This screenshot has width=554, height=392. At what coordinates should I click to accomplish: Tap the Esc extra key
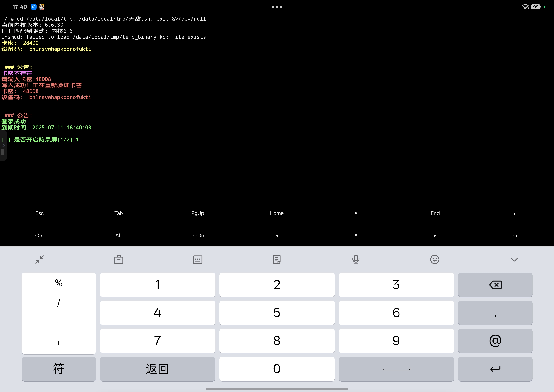(39, 213)
